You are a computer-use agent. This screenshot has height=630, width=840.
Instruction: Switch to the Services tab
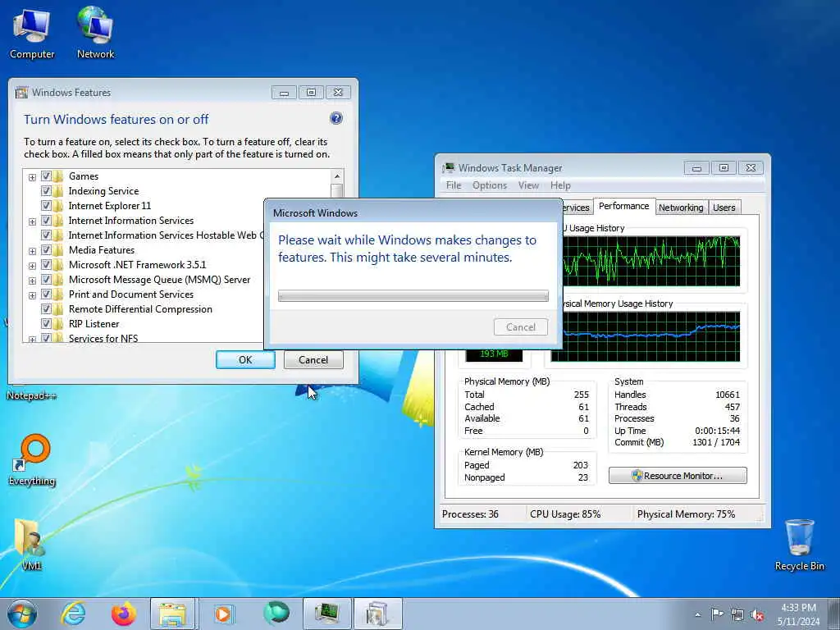[577, 208]
